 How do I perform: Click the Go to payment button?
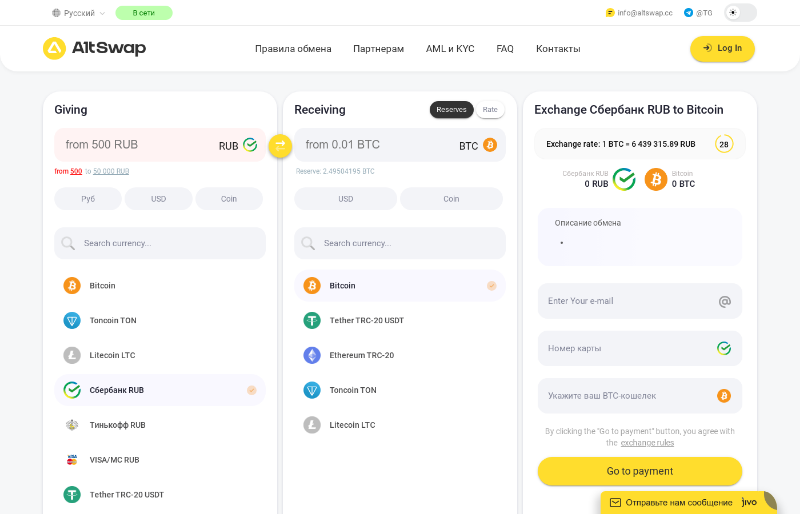coord(640,471)
